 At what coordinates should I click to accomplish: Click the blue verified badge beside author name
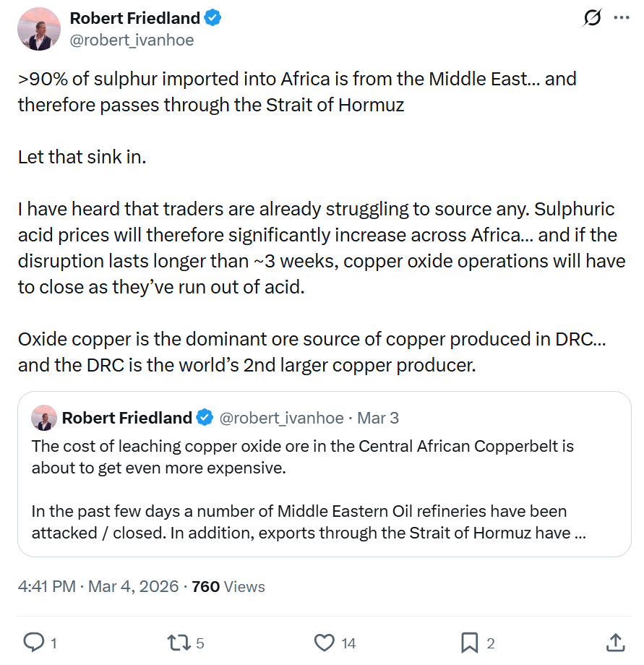(212, 18)
